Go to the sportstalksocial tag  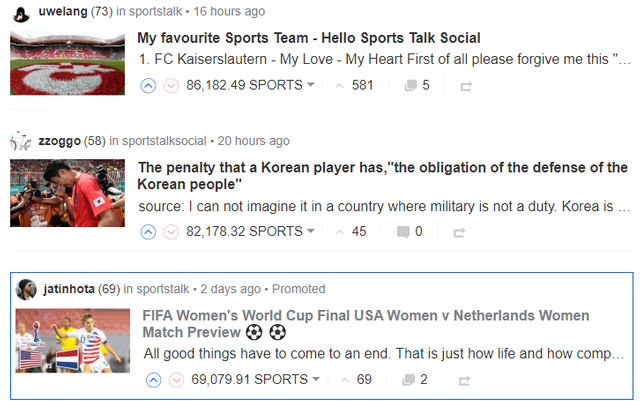point(164,141)
